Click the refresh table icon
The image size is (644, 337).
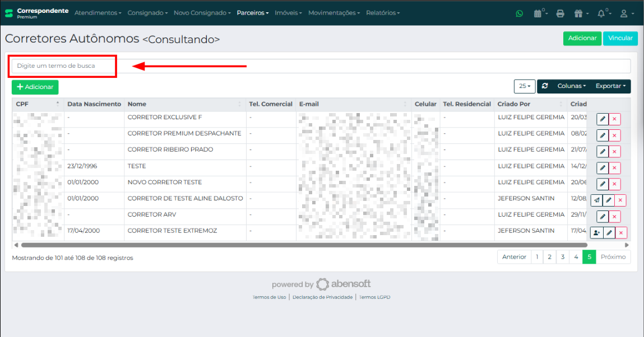coord(545,86)
